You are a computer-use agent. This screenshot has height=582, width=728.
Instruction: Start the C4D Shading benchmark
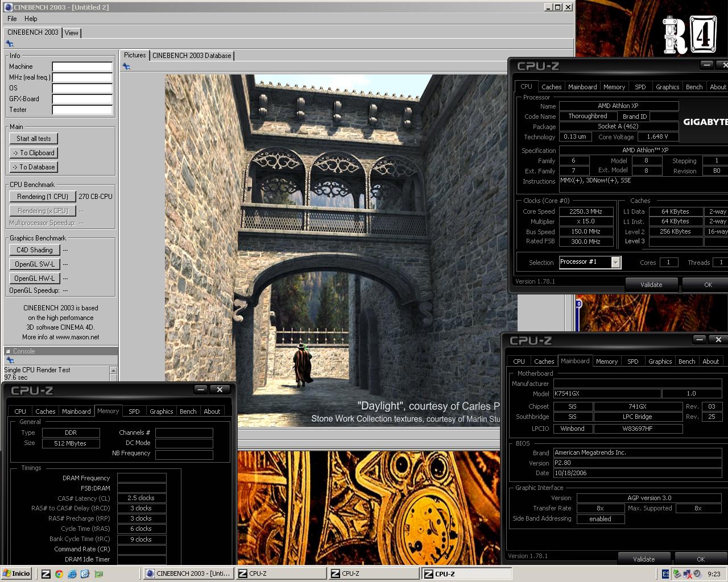[x=34, y=250]
